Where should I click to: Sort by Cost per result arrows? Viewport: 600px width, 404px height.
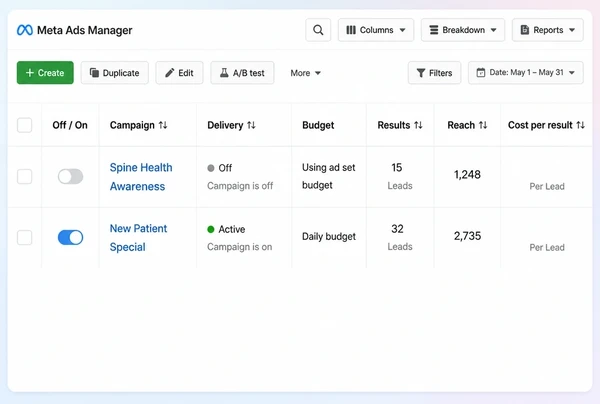(580, 125)
